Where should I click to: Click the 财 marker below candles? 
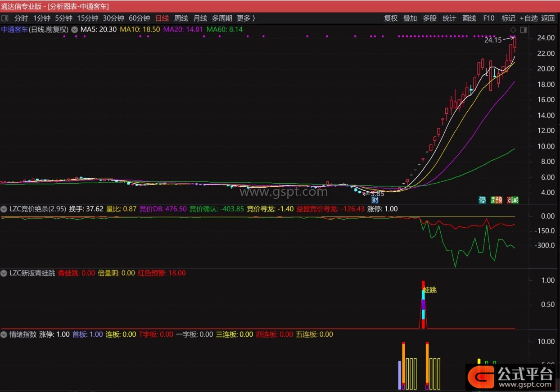coord(375,200)
